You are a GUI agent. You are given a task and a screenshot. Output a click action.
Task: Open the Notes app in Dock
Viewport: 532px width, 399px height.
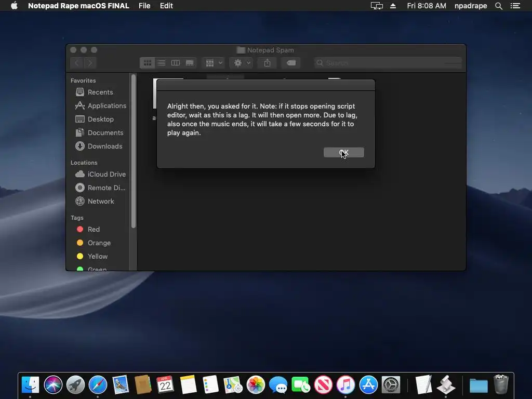pos(188,385)
